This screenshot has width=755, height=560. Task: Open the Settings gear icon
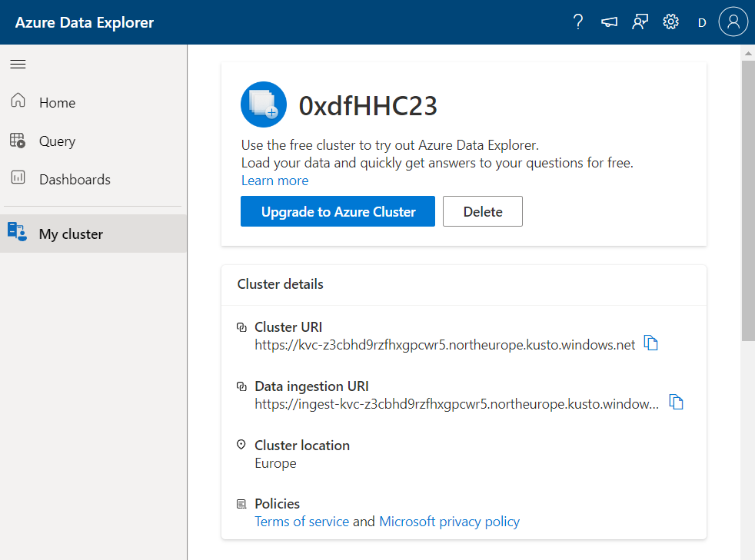[x=670, y=22]
